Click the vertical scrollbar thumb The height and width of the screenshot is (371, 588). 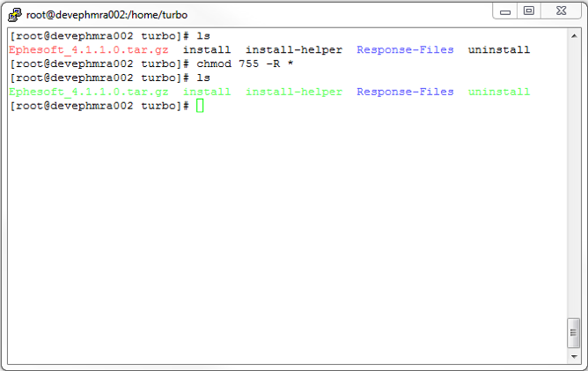point(573,333)
